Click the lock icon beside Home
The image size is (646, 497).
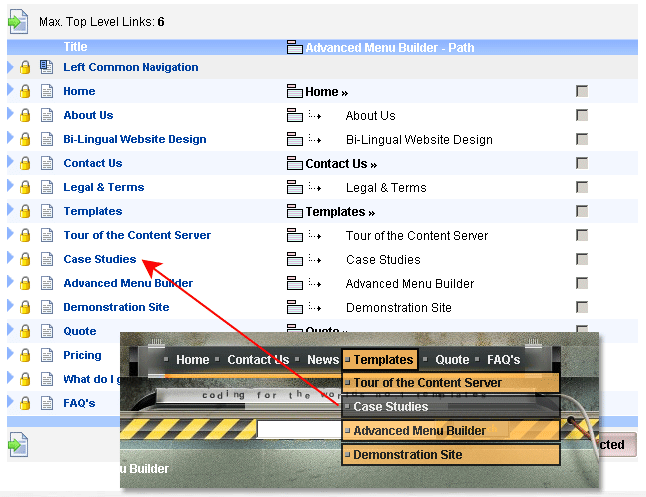[25, 91]
